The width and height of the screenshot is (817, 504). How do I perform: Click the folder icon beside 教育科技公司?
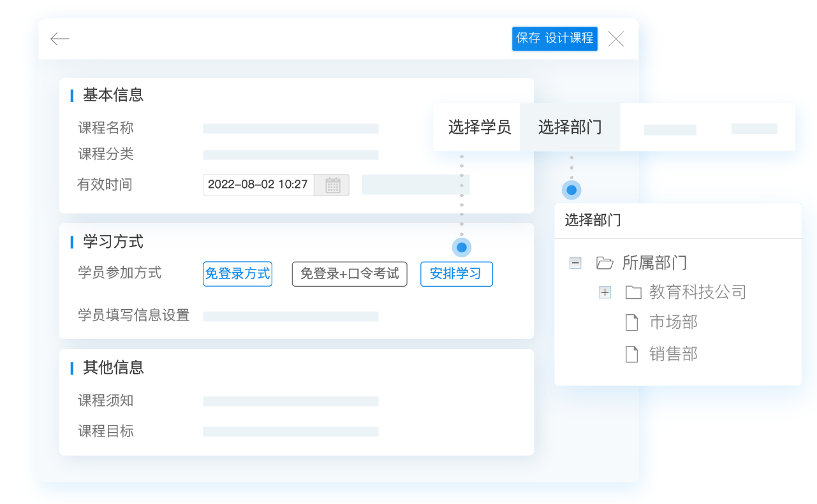pos(633,292)
